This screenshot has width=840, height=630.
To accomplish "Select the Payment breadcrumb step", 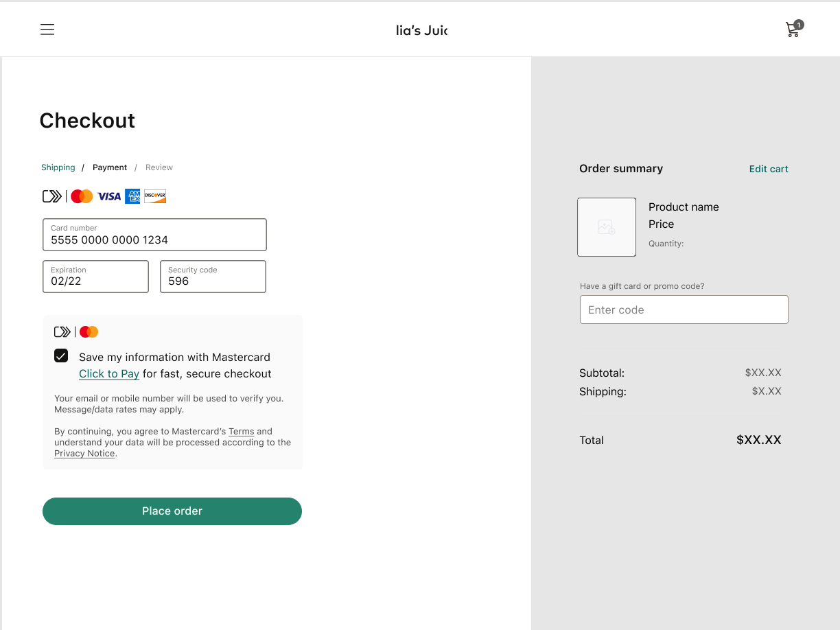I will point(110,167).
